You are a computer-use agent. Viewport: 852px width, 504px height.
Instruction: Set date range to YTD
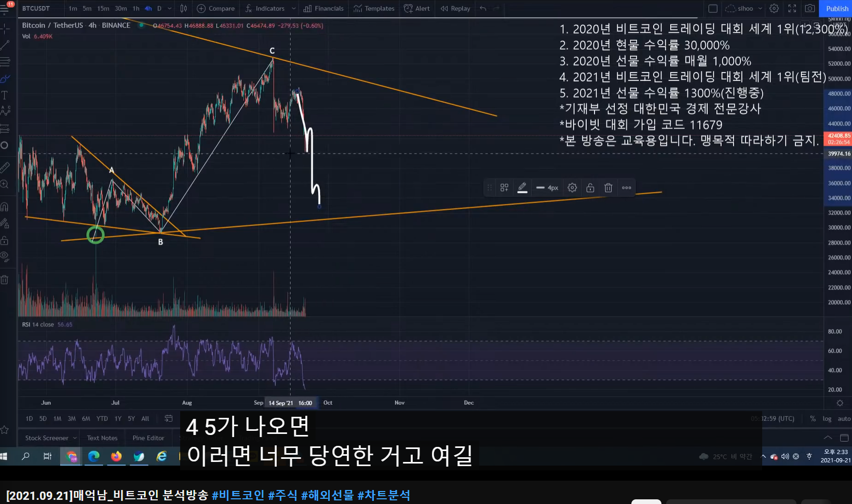click(102, 418)
